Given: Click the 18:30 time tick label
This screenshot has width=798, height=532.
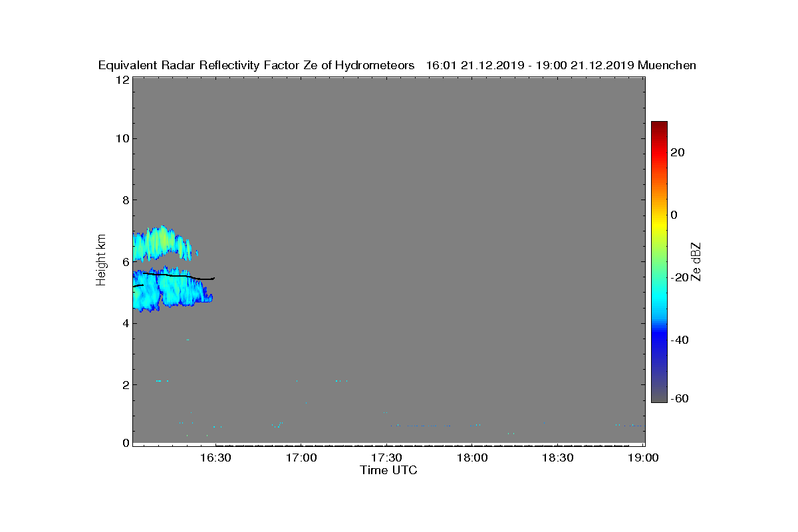Looking at the screenshot, I should click(x=558, y=458).
